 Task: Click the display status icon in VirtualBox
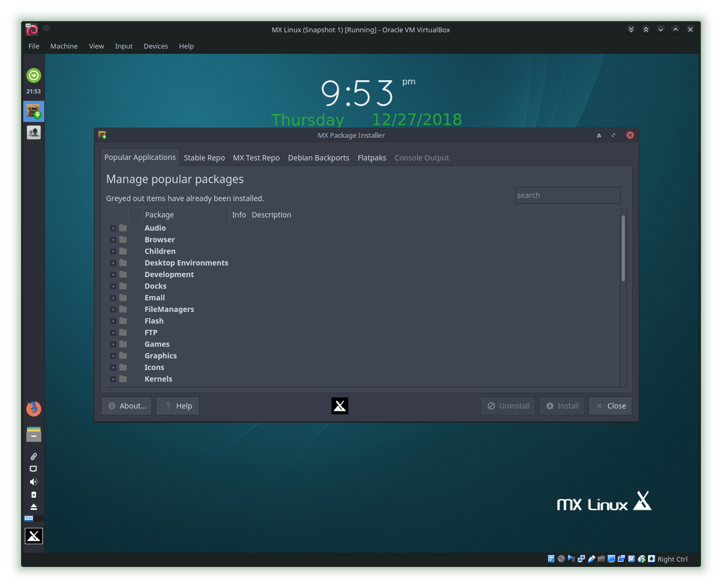pyautogui.click(x=611, y=559)
